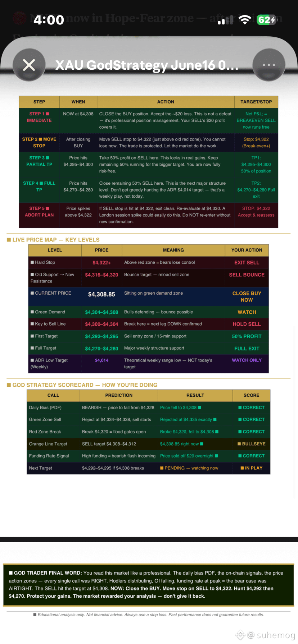Viewport: 298px width, 644px height.
Task: Tap the $4,292–$4,295 First Target price
Action: tap(101, 336)
